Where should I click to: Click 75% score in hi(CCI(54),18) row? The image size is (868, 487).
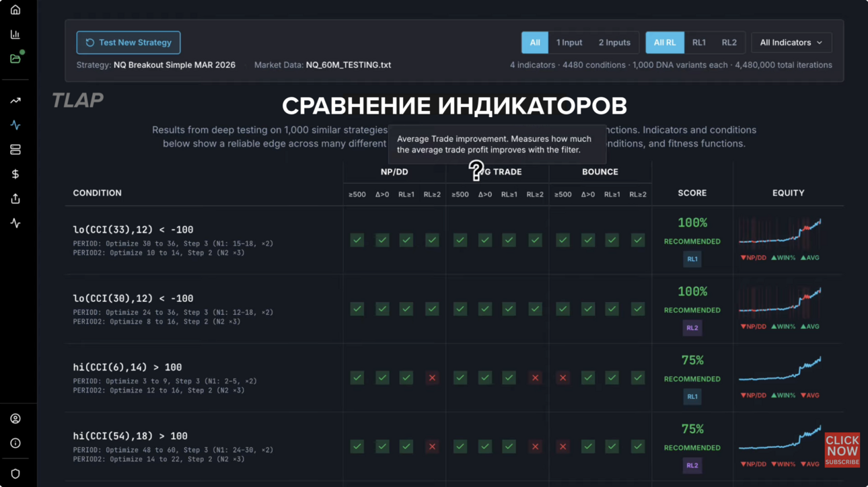pos(692,429)
